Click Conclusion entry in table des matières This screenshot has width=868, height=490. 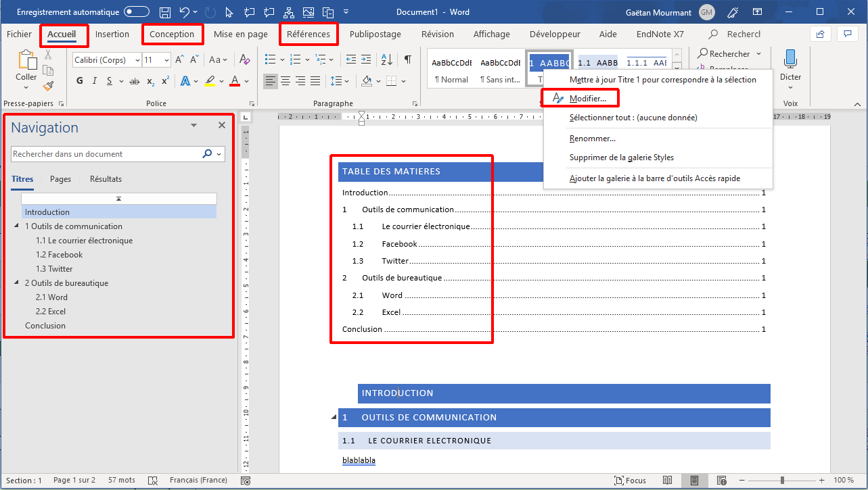553,329
